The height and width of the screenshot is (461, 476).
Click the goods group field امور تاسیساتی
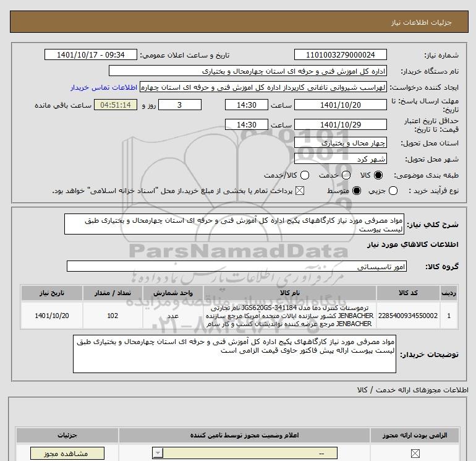(x=237, y=266)
